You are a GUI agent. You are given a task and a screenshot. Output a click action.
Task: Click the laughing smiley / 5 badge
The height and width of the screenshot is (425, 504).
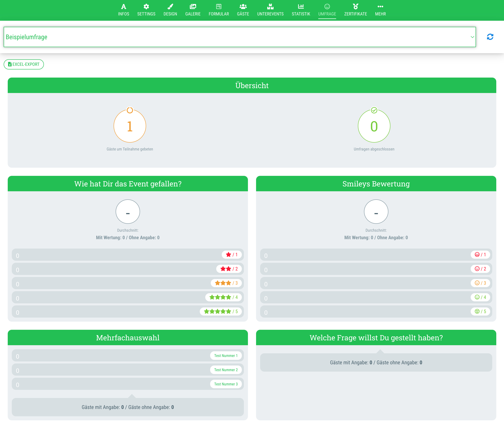coord(480,311)
